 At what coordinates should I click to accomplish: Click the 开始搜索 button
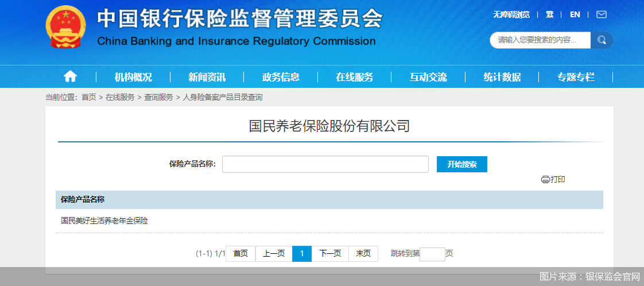[462, 164]
